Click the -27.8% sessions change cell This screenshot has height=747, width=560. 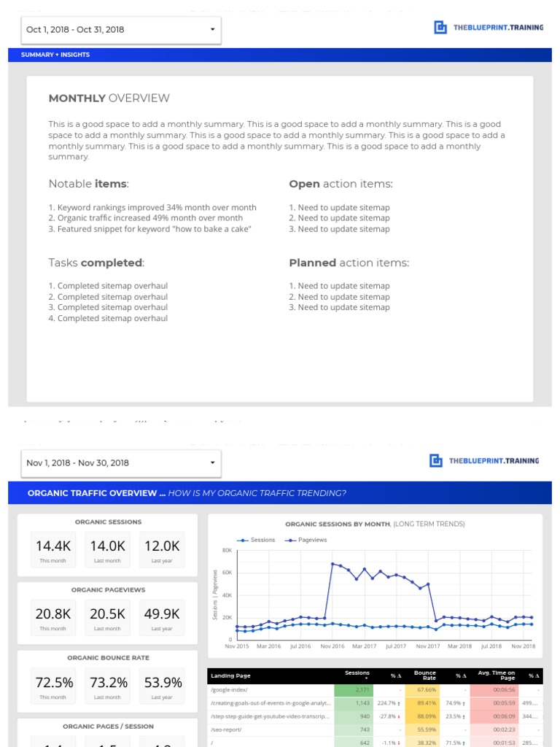point(389,716)
